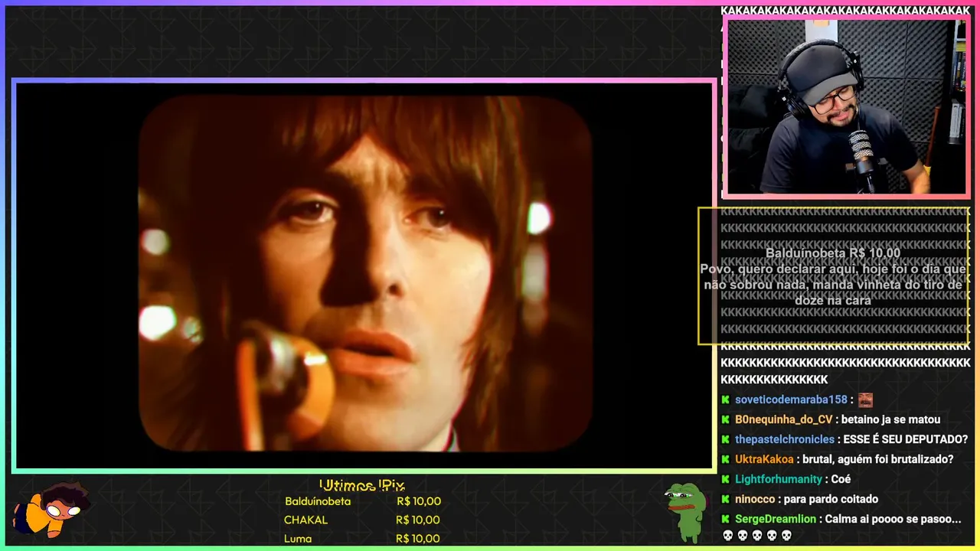Click the R$ 10,00 amount next to Luma
Viewport: 980px width, 551px height.
(x=418, y=539)
